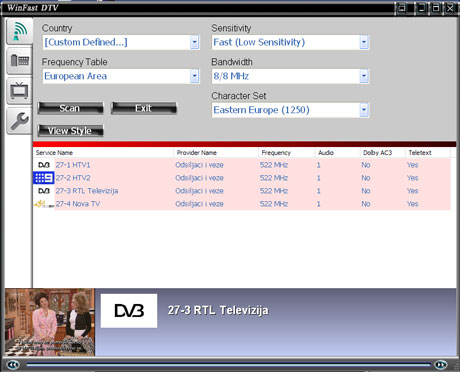Click the rewind arrow at bottom left
Screen dimensions: 460x372
[13, 365]
